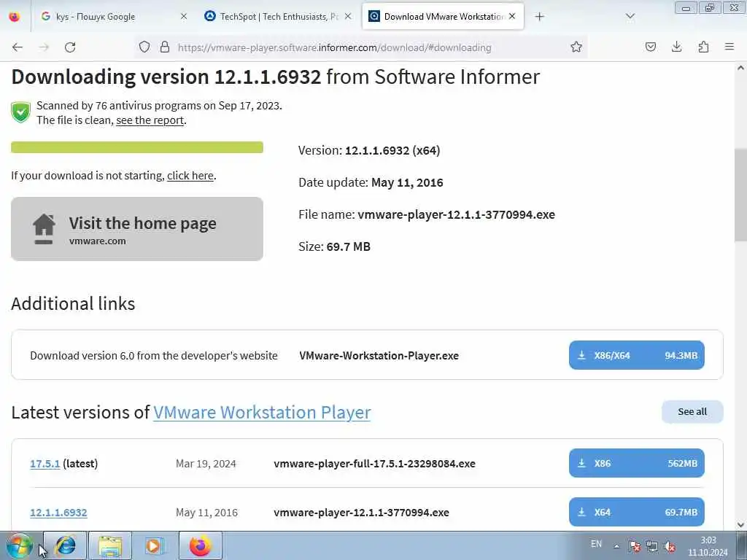Download the X86/X64 94.3MB file
747x560 pixels.
(636, 355)
